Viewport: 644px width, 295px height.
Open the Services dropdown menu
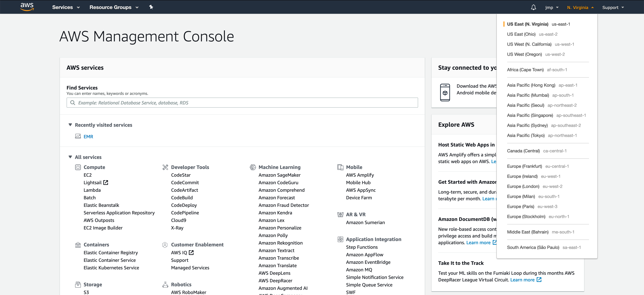tap(66, 7)
